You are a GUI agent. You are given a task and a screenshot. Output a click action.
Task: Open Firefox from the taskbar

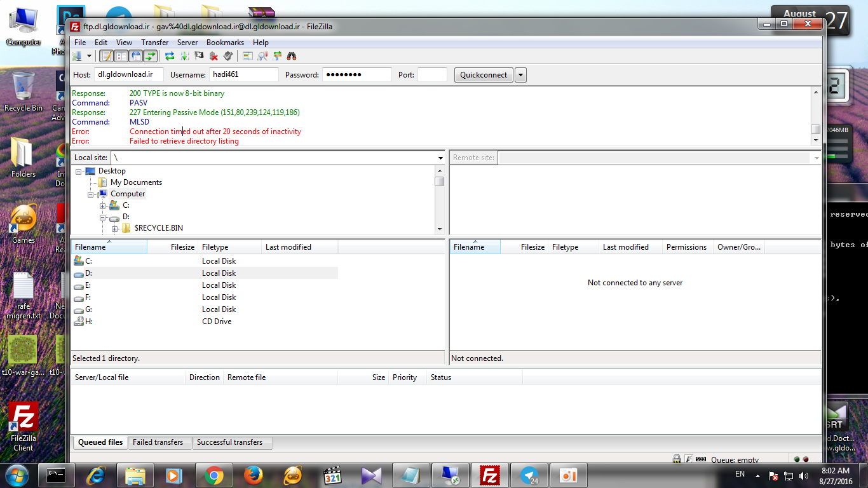click(253, 475)
